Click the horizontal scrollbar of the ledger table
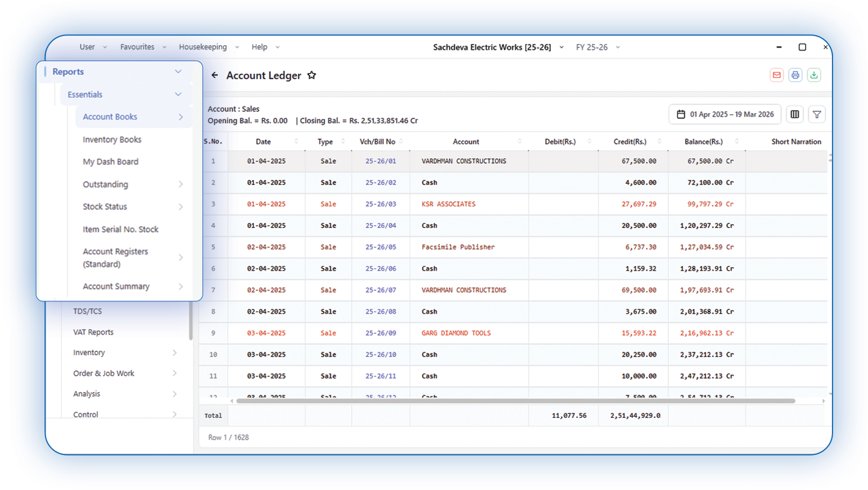The height and width of the screenshot is (490, 868). [515, 401]
